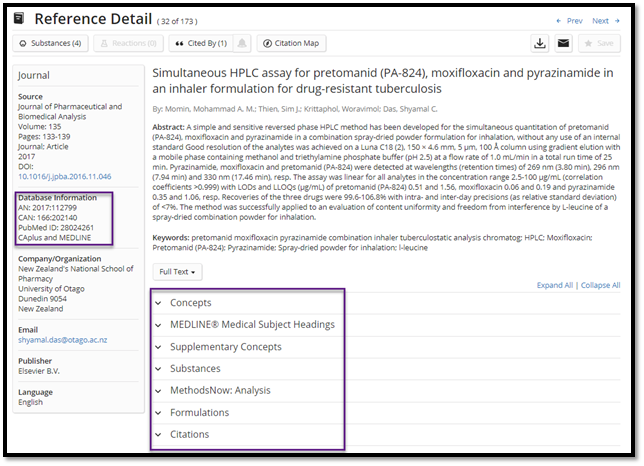This screenshot has width=644, height=466.
Task: Click the author line starting Momin, Mohammad
Action: click(x=295, y=109)
